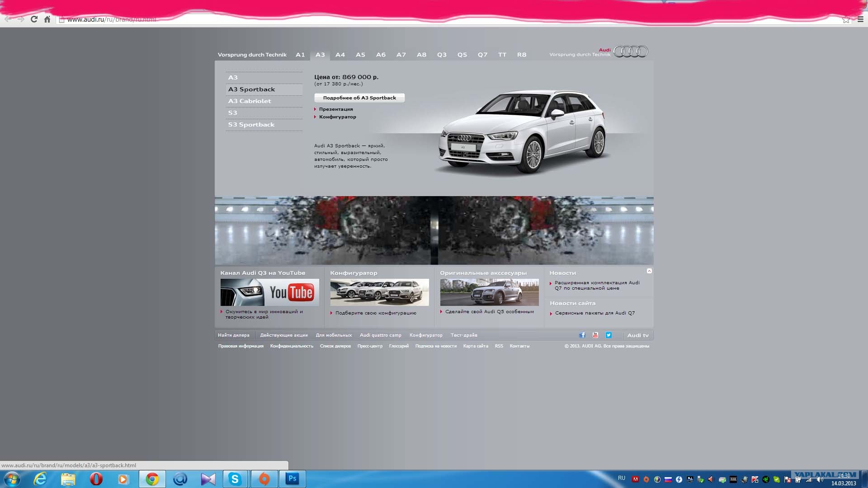868x488 pixels.
Task: Open Visual Studio from the taskbar
Action: point(208,479)
